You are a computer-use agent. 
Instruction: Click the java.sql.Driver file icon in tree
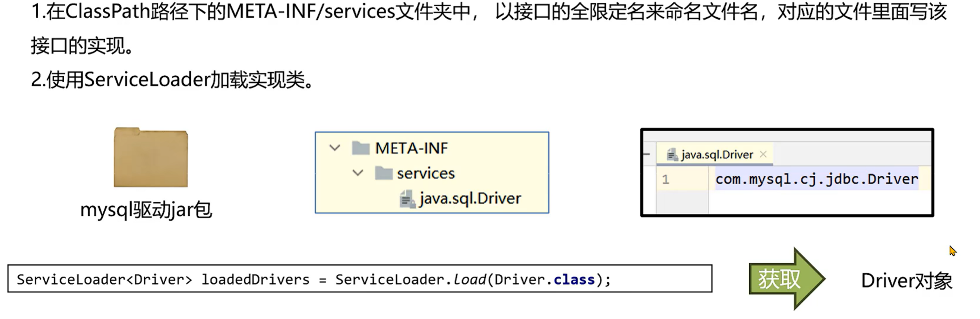(407, 199)
